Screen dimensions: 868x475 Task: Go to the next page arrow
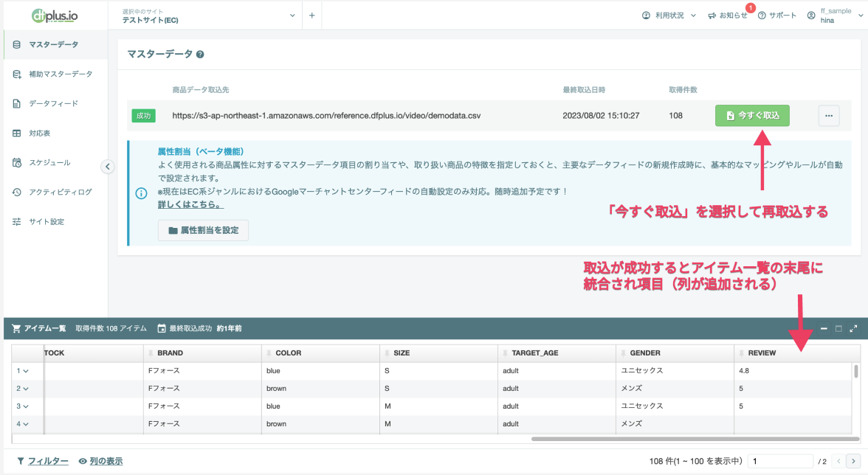[853, 461]
